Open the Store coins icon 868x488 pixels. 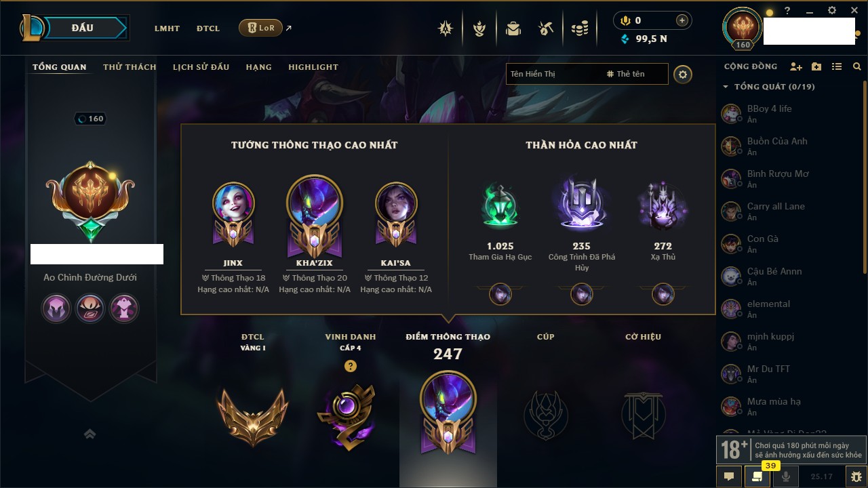click(x=579, y=28)
